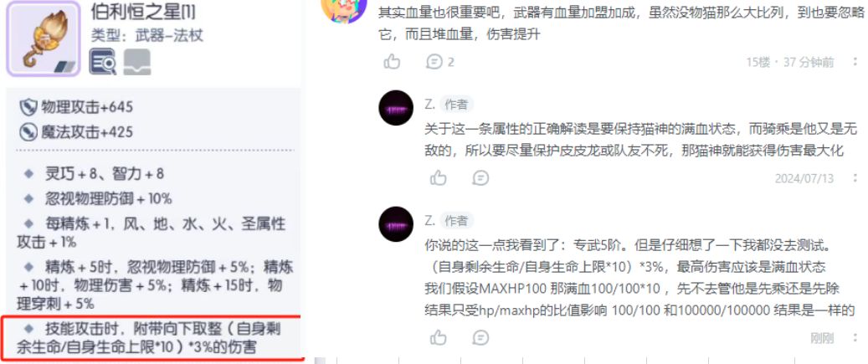This screenshot has width=868, height=364.
Task: Like the 15楼 comment with thumbs-up
Action: [x=392, y=61]
